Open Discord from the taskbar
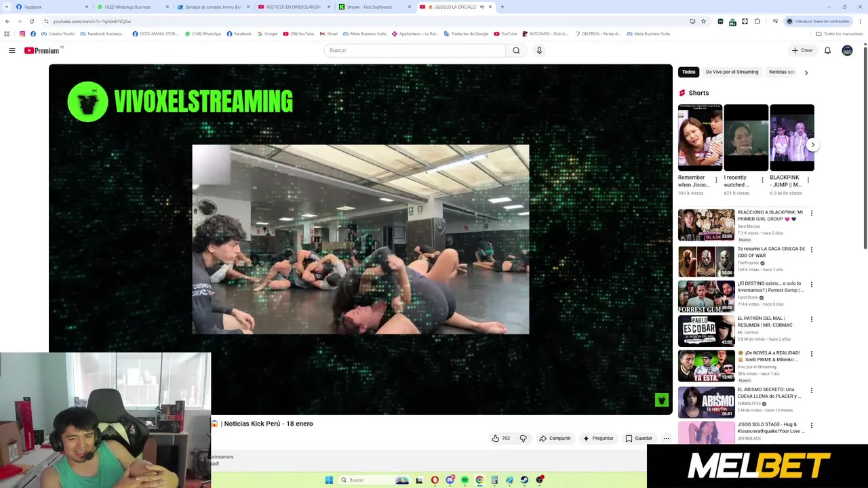 (x=450, y=480)
